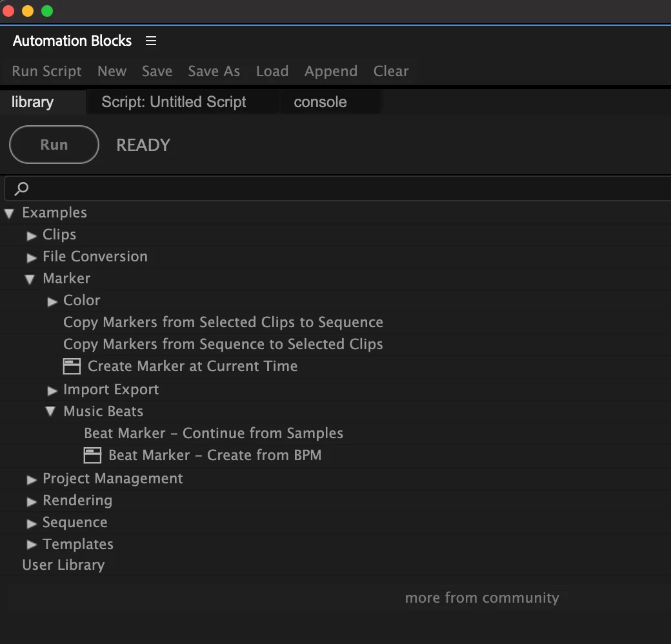Click the File Conversion folder label
671x644 pixels.
point(95,256)
